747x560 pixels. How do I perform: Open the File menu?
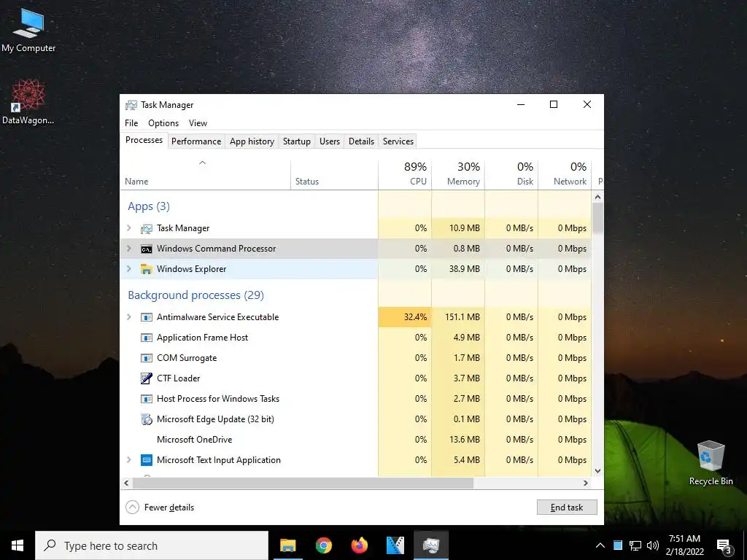coord(131,123)
